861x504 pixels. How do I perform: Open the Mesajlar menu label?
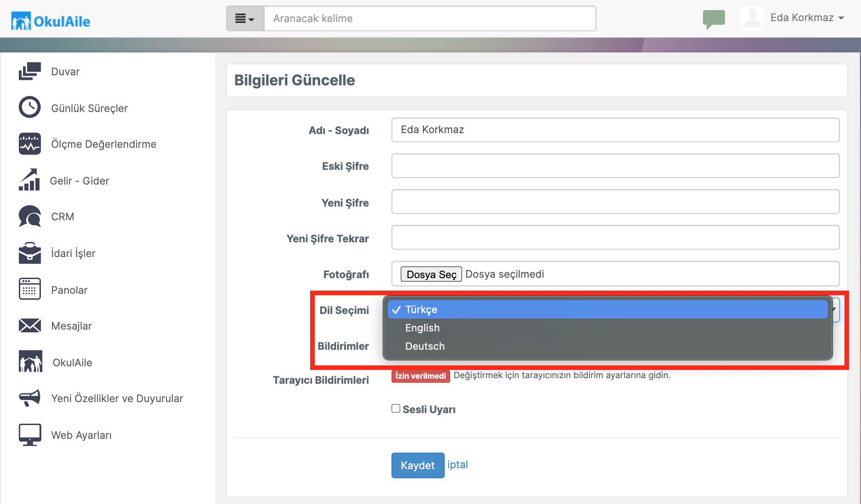[x=71, y=326]
